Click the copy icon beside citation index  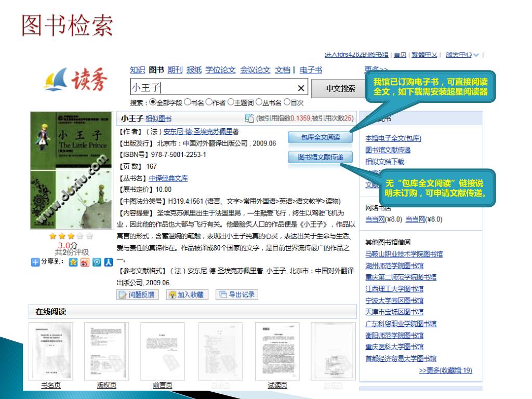[249, 118]
